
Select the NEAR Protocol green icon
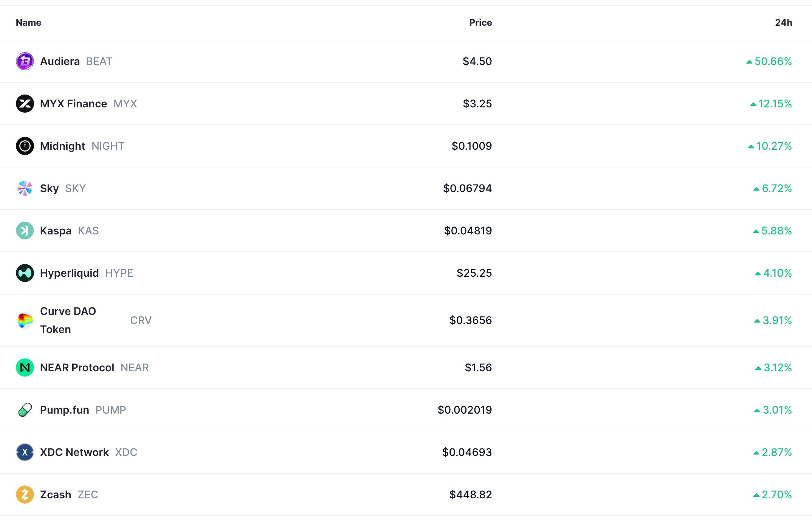pyautogui.click(x=25, y=367)
